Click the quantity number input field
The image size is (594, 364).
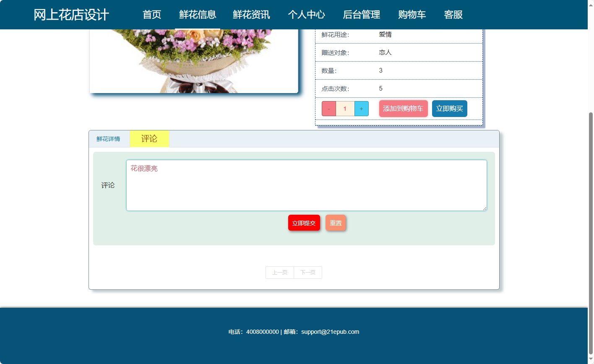click(345, 108)
